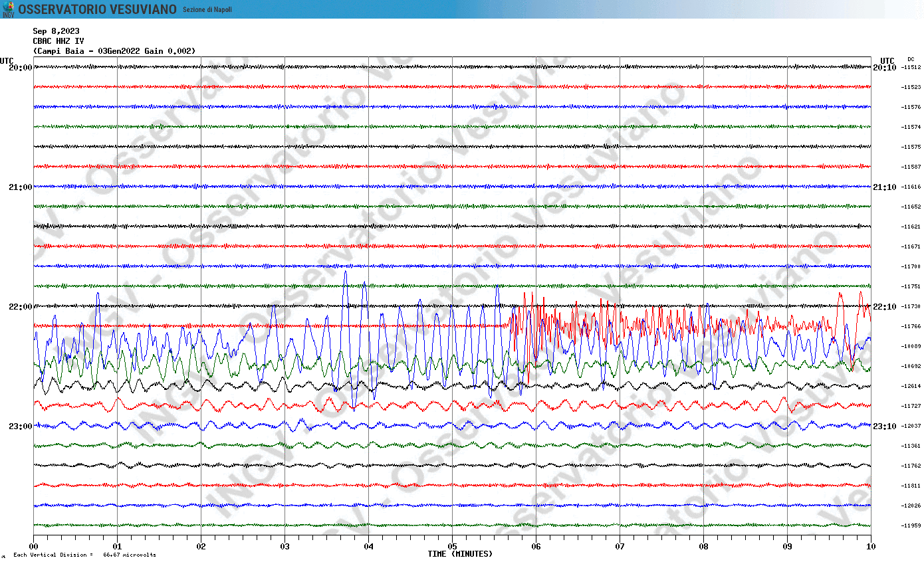The image size is (924, 564).
Task: Click the Campi Baia gain description line
Action: click(x=114, y=50)
